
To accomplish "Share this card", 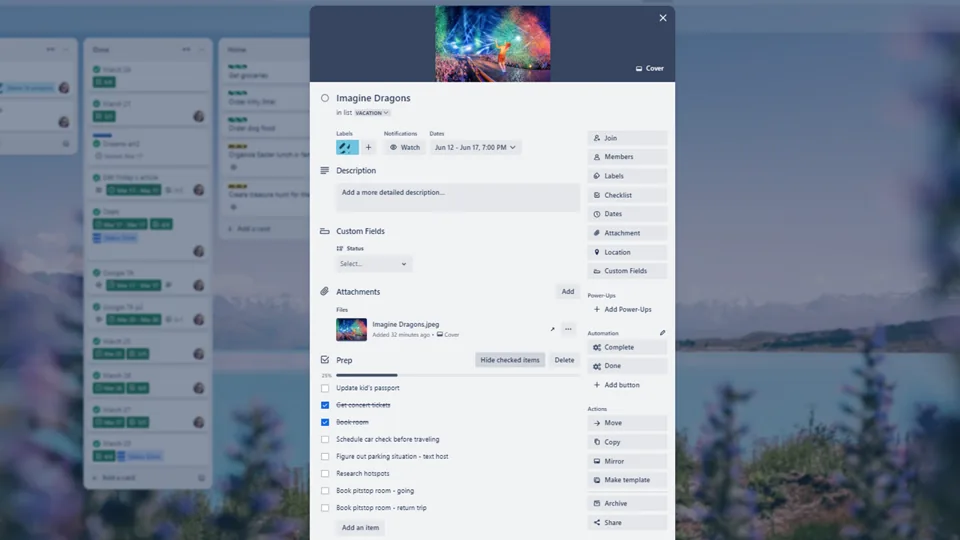I will (x=627, y=522).
